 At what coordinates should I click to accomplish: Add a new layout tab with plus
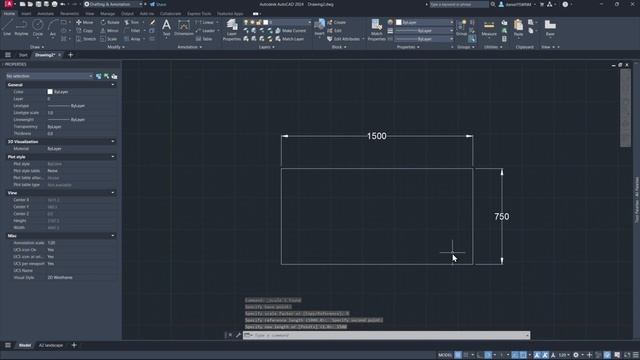pyautogui.click(x=74, y=345)
